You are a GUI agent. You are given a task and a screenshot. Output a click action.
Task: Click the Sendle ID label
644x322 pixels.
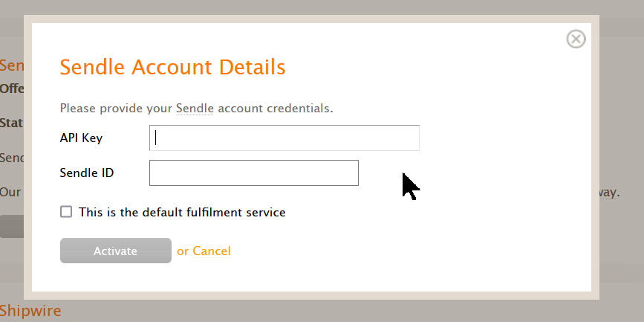(x=87, y=173)
